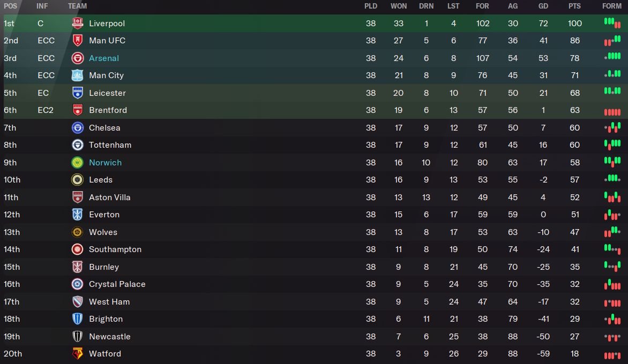Select the Crystal Palace table row
The width and height of the screenshot is (628, 364).
[x=314, y=284]
